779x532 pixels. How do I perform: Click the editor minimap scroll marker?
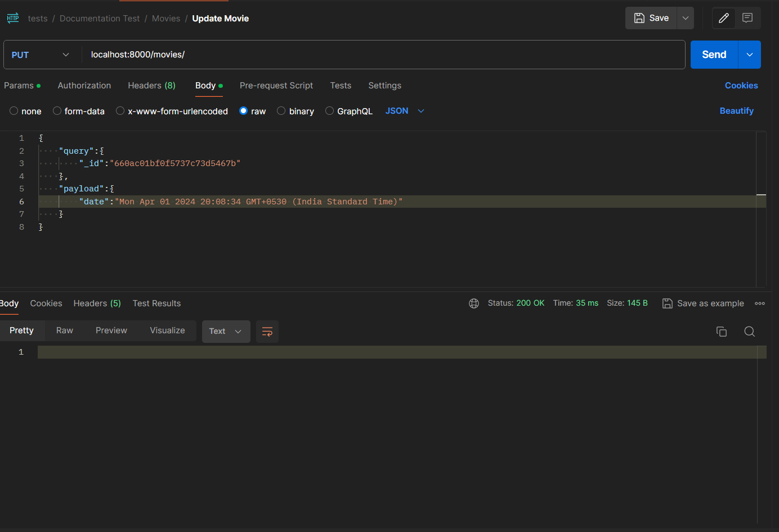[x=761, y=195]
